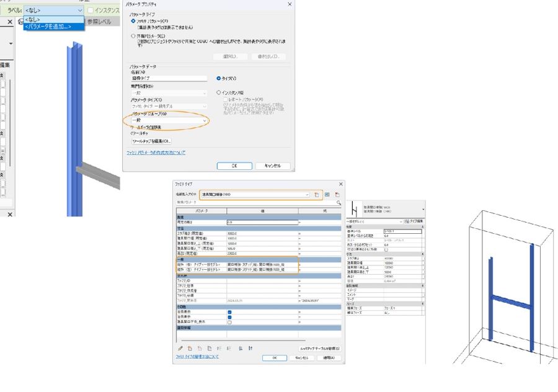Click sort parameters descending icon

(249, 348)
